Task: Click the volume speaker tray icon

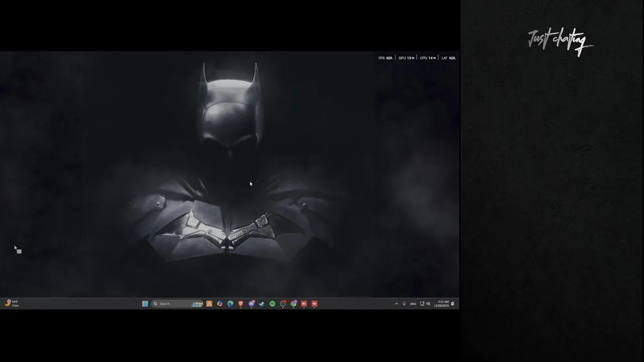Action: (x=428, y=304)
